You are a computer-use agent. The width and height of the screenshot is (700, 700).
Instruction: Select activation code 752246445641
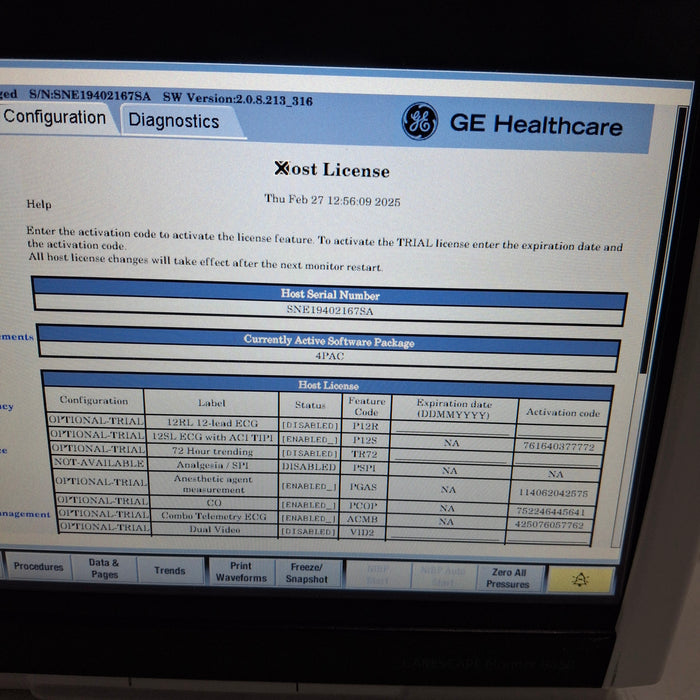coord(550,511)
